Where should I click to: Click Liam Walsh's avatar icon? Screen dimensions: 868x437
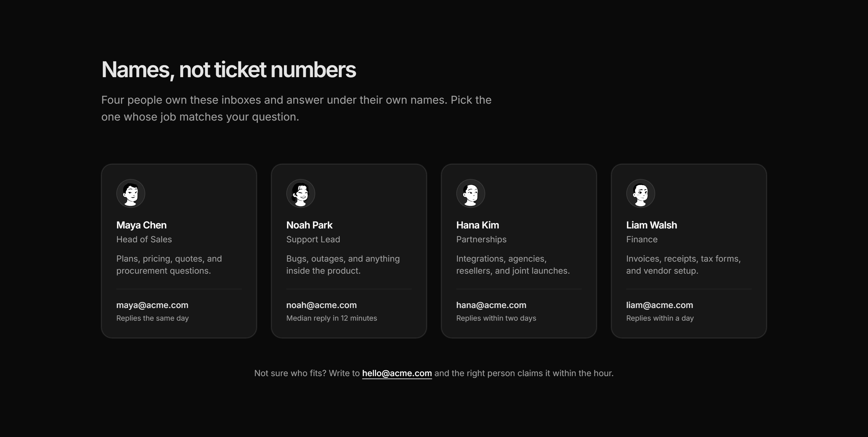click(640, 193)
